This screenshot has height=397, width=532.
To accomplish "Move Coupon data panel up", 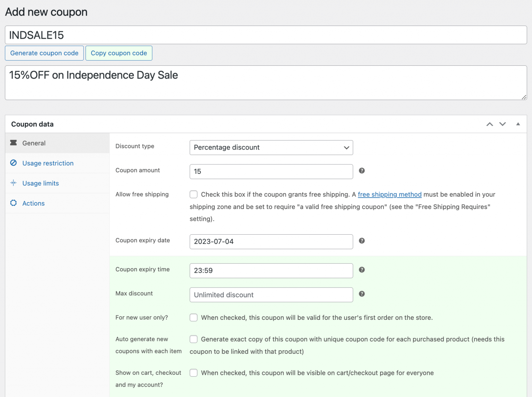I will pos(489,124).
